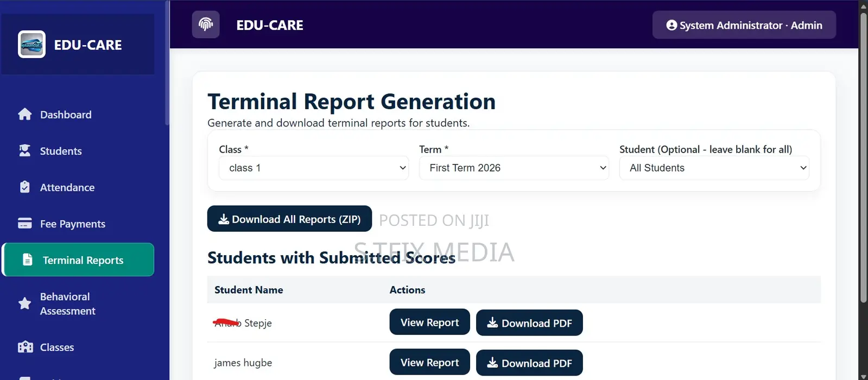Open the Student dropdown All Students
This screenshot has height=380, width=868.
tap(714, 168)
